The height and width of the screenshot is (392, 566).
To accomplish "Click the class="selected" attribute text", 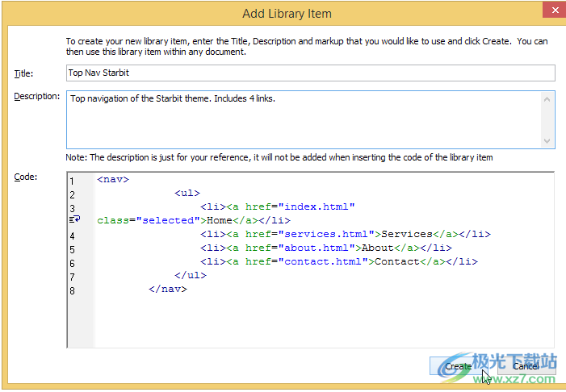I will [x=149, y=220].
